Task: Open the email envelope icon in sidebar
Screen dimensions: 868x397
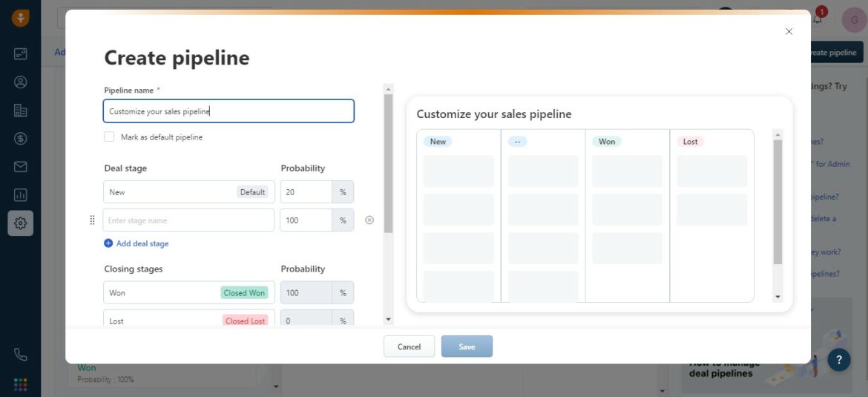Action: (21, 167)
